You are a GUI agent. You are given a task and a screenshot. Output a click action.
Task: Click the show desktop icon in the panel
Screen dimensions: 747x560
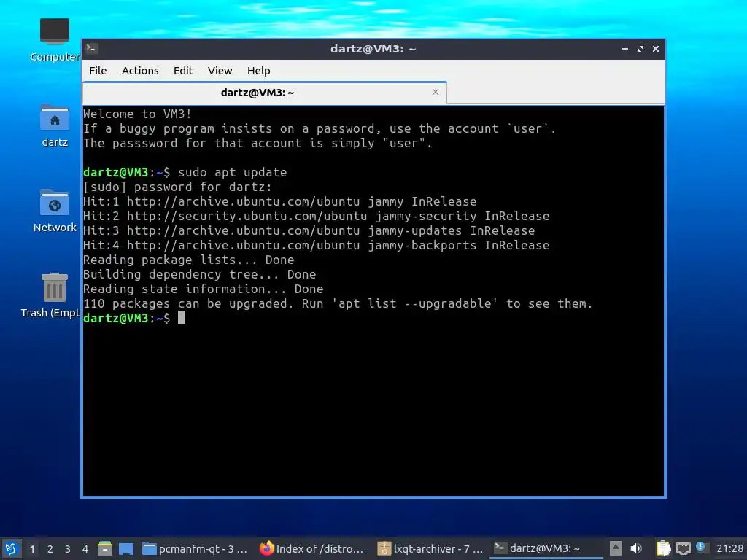(x=125, y=548)
